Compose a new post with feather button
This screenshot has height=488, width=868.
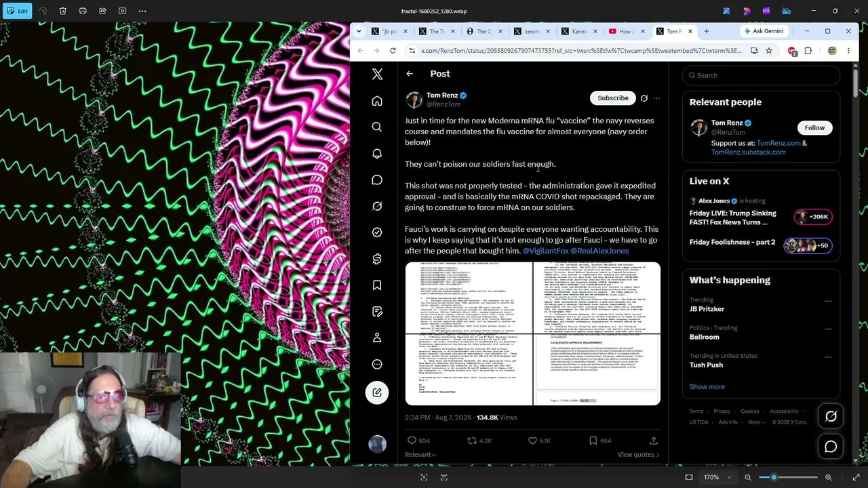point(377,392)
